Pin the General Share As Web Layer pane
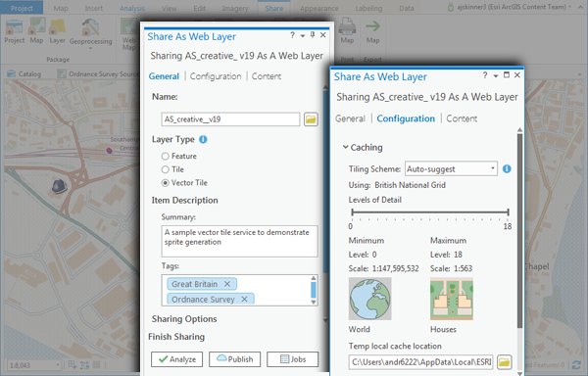The image size is (588, 376). pyautogui.click(x=313, y=35)
